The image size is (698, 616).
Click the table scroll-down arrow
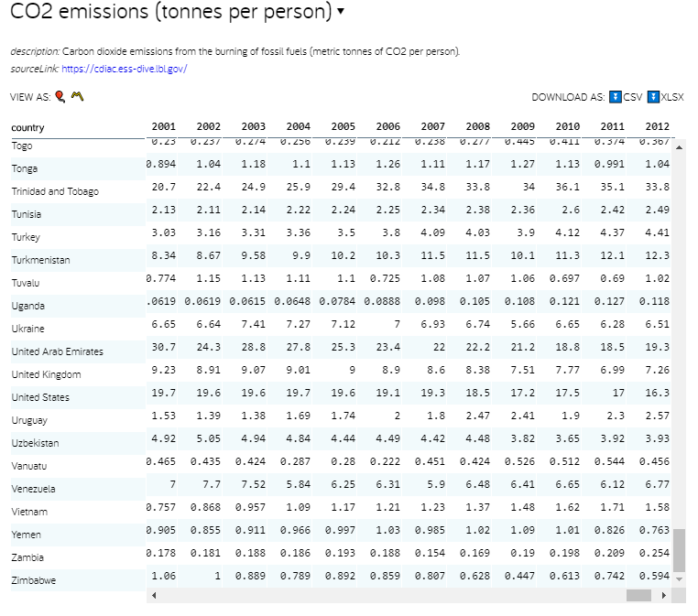[679, 579]
